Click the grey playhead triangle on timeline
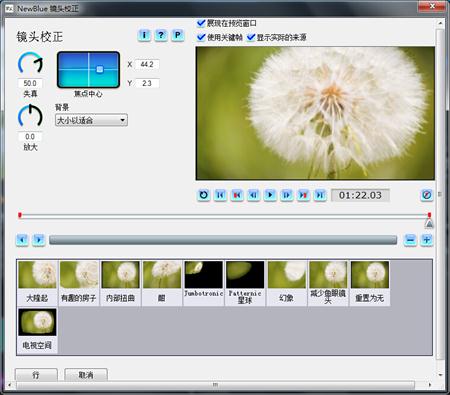This screenshot has width=450, height=395. pos(429,224)
